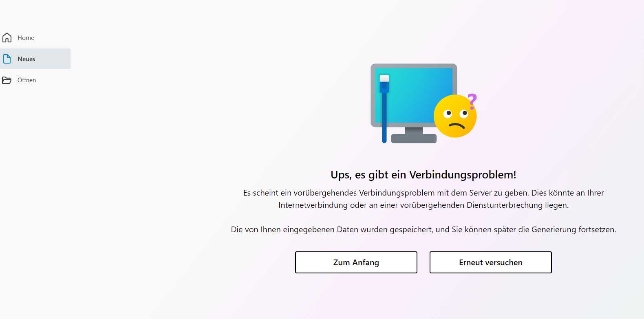The image size is (644, 319).
Task: Click the Zum Anfang button
Action: [x=356, y=262]
